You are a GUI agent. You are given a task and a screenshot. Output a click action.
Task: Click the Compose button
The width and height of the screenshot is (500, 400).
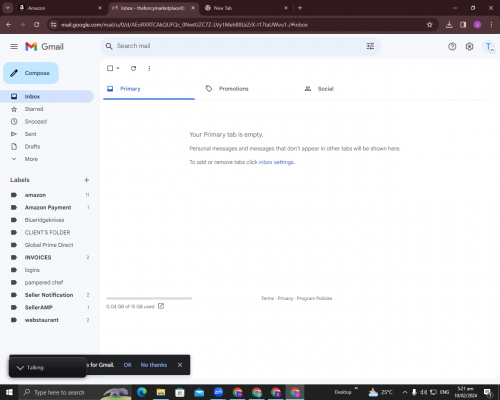click(x=31, y=73)
